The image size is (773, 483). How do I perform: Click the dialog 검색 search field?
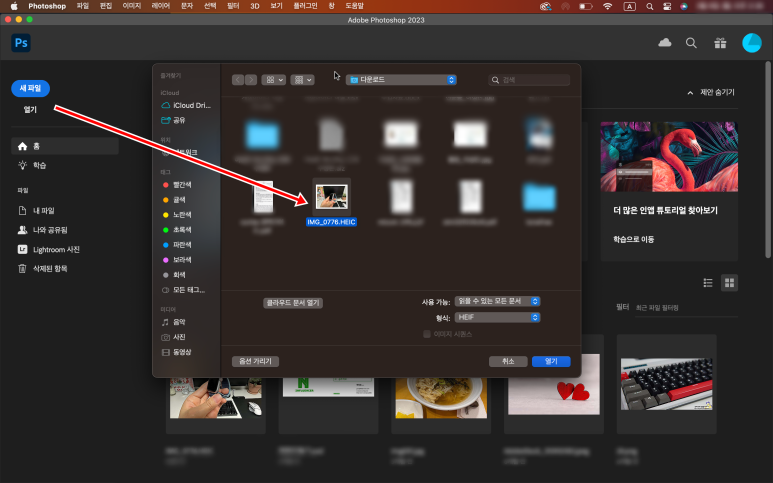(x=529, y=80)
